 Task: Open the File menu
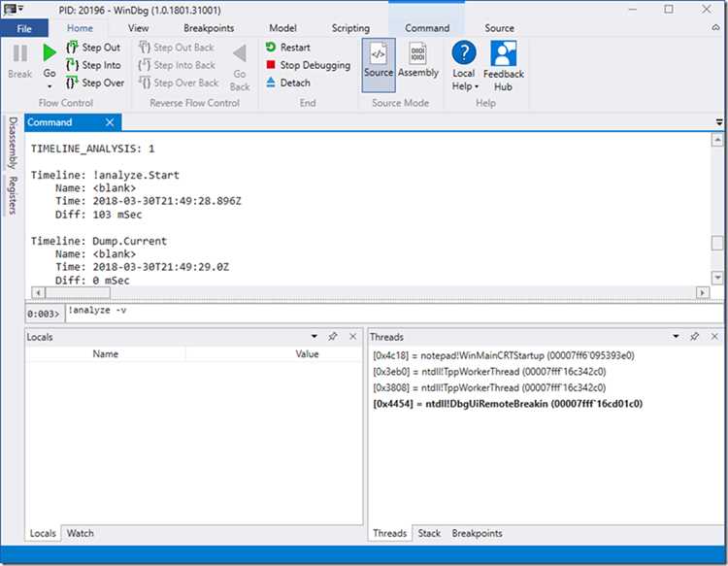(23, 28)
